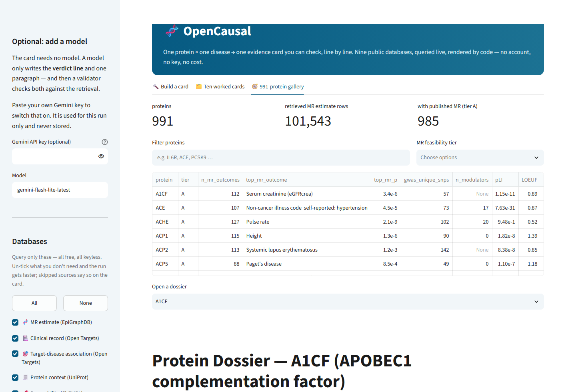Uncheck MR estimate (EpiGraphDB) checkbox
576x392 pixels.
(x=15, y=322)
